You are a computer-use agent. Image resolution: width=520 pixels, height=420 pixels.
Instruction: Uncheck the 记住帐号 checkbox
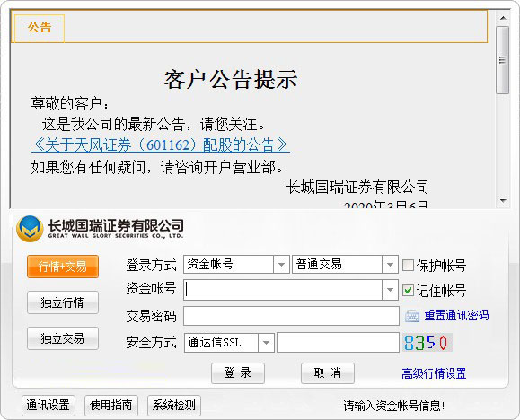[x=408, y=291]
